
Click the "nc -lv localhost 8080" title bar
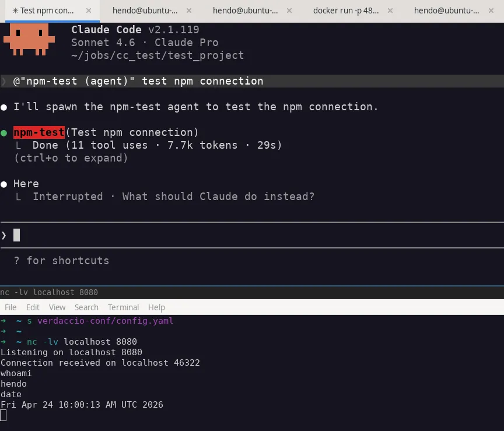pos(252,292)
